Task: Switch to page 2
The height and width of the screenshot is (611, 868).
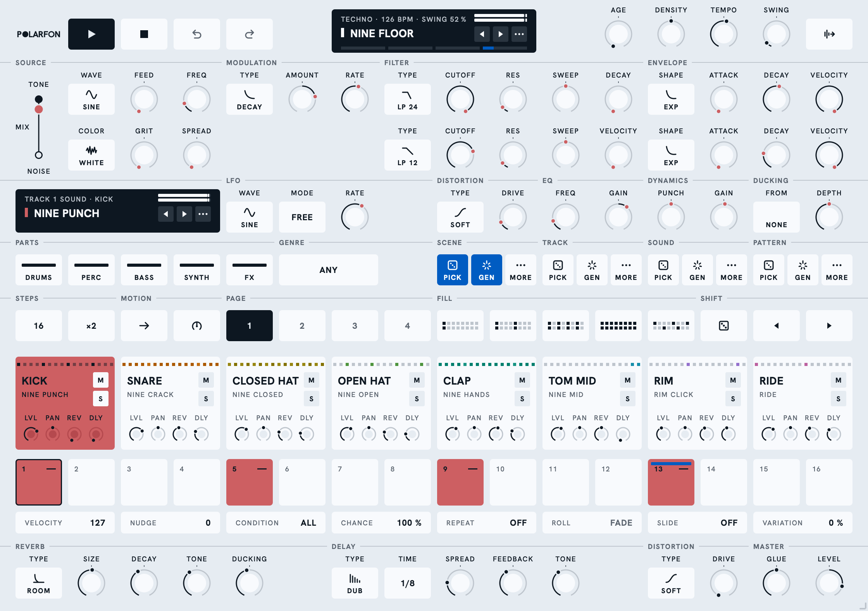Action: [x=302, y=326]
